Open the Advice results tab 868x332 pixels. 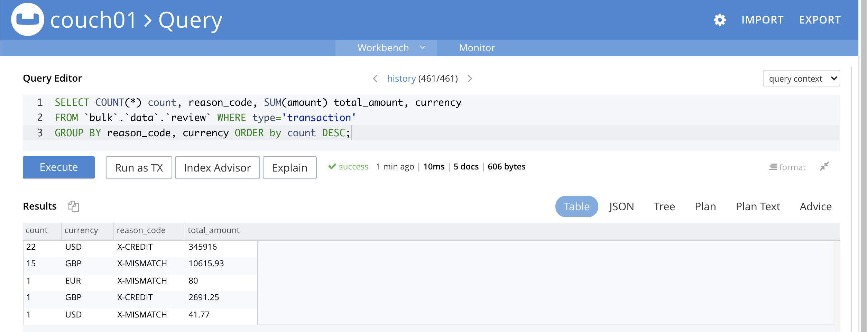coord(815,206)
